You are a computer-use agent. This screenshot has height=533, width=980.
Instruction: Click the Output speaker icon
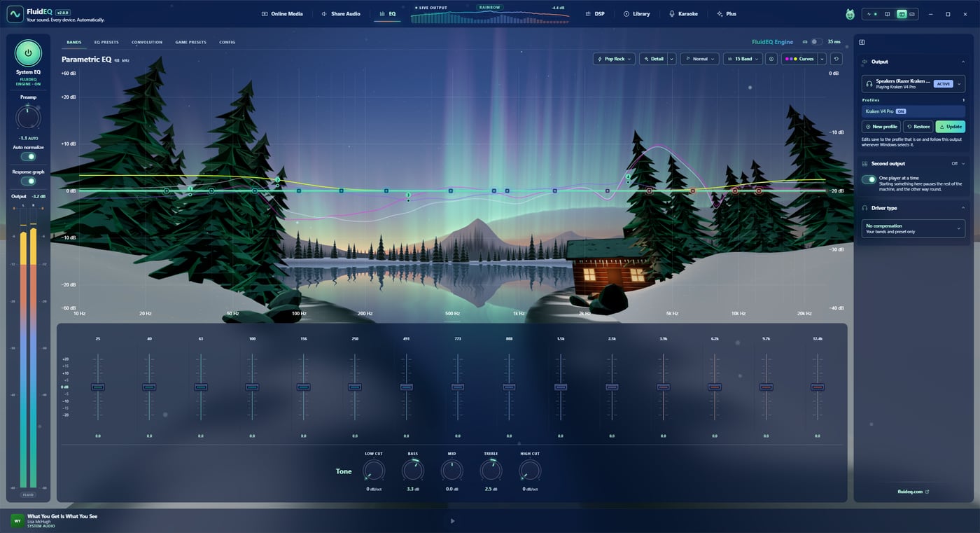coord(865,62)
